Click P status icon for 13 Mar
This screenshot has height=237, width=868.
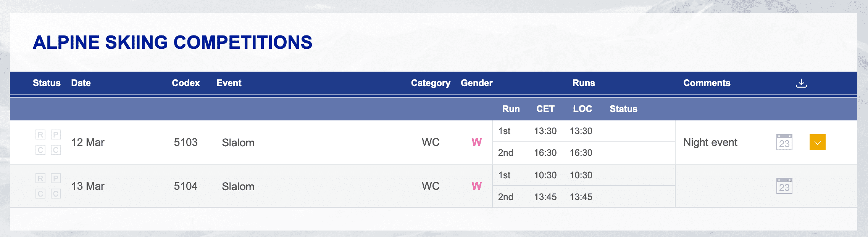(x=56, y=178)
